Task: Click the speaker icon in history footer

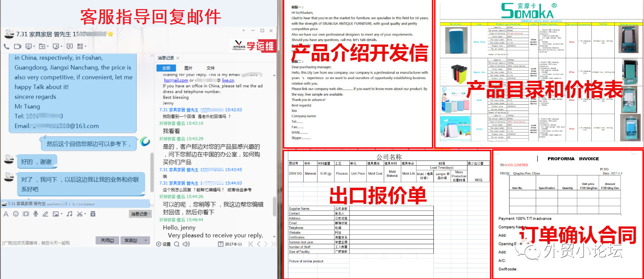Action: 186,244
